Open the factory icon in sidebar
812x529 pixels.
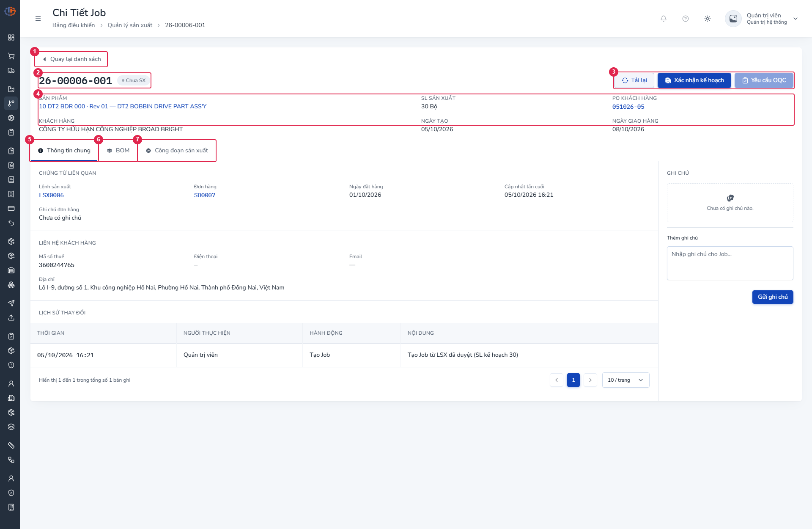pyautogui.click(x=11, y=89)
